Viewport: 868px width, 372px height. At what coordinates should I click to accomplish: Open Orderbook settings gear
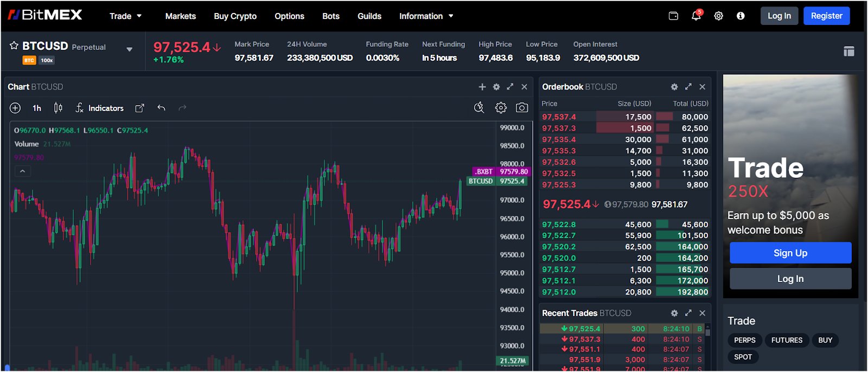coord(674,87)
